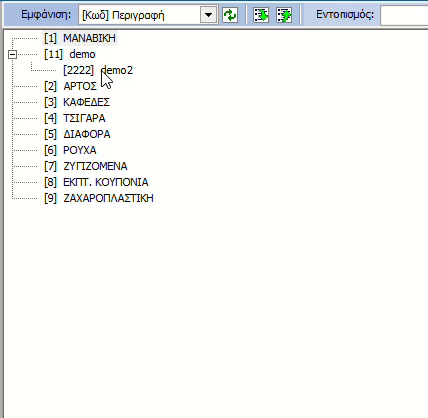Click the Εντοπισμός label

pos(345,15)
